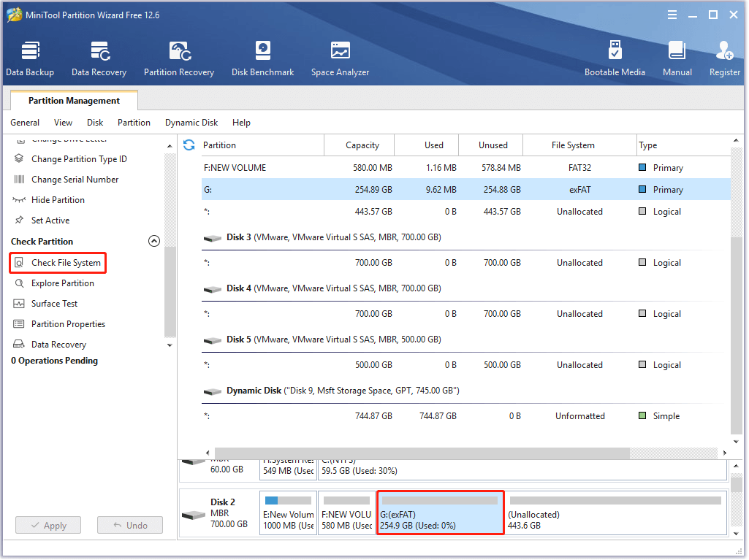Click the Undo button

pos(130,526)
